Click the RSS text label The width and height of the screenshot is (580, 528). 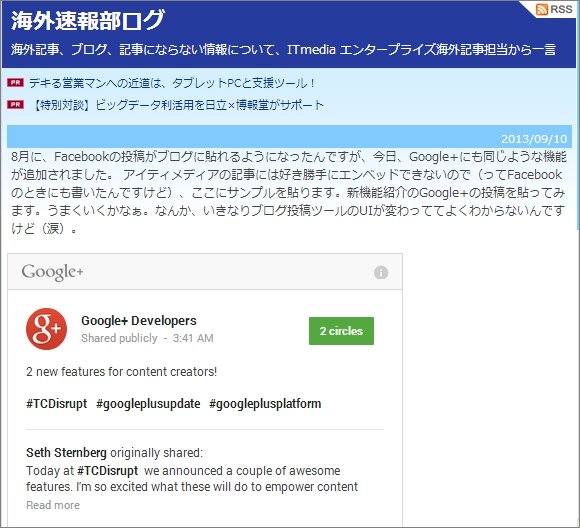(x=561, y=9)
